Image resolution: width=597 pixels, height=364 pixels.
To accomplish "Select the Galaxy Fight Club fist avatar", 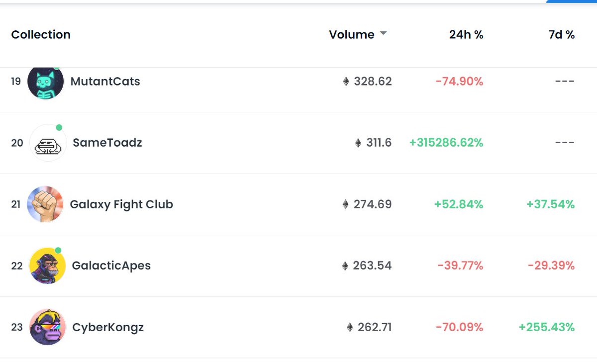I will 45,204.
